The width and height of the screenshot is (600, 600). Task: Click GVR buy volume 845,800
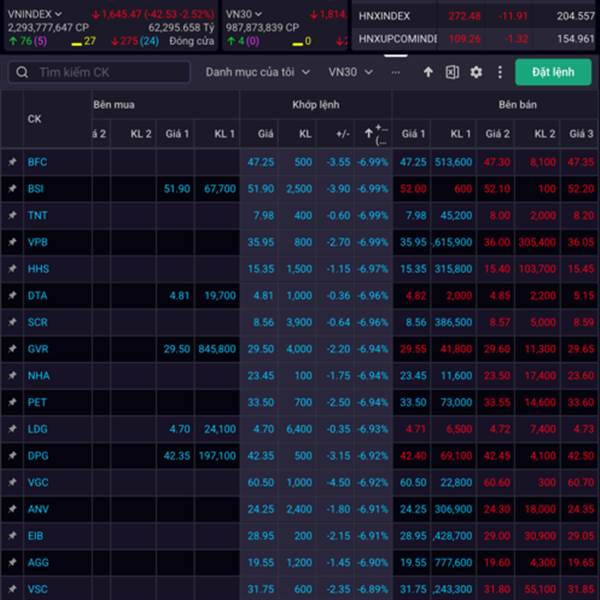tap(217, 349)
